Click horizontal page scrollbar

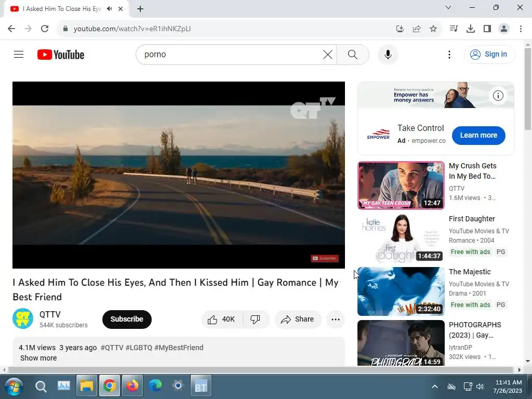tap(261, 369)
